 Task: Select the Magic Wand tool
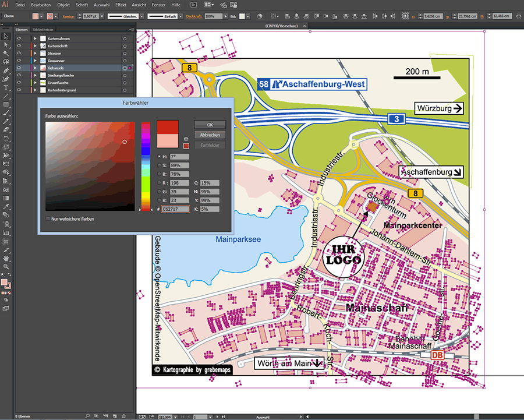click(x=6, y=53)
